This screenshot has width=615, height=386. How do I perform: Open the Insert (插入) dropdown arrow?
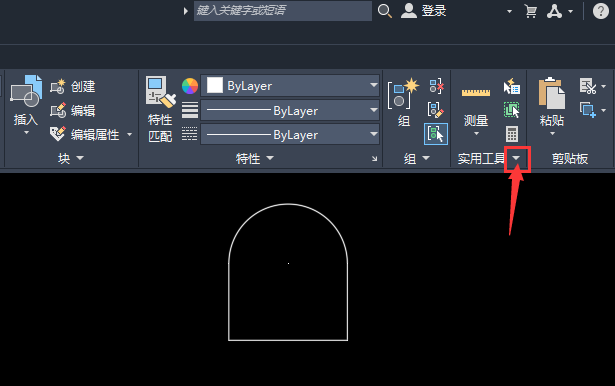coord(26,133)
